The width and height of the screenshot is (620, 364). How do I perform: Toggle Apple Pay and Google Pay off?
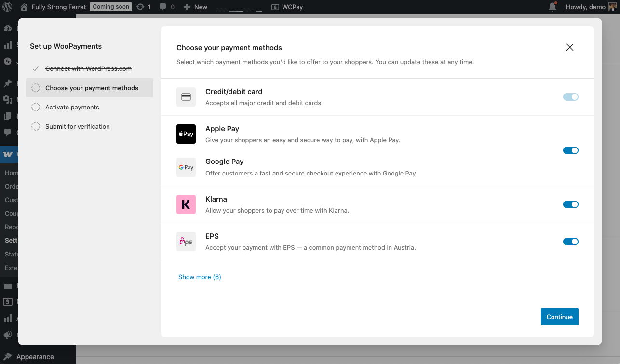click(x=570, y=150)
